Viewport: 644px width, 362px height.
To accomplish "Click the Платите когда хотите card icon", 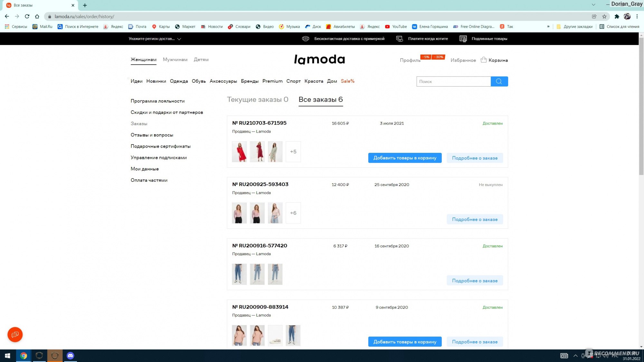I will coord(399,39).
